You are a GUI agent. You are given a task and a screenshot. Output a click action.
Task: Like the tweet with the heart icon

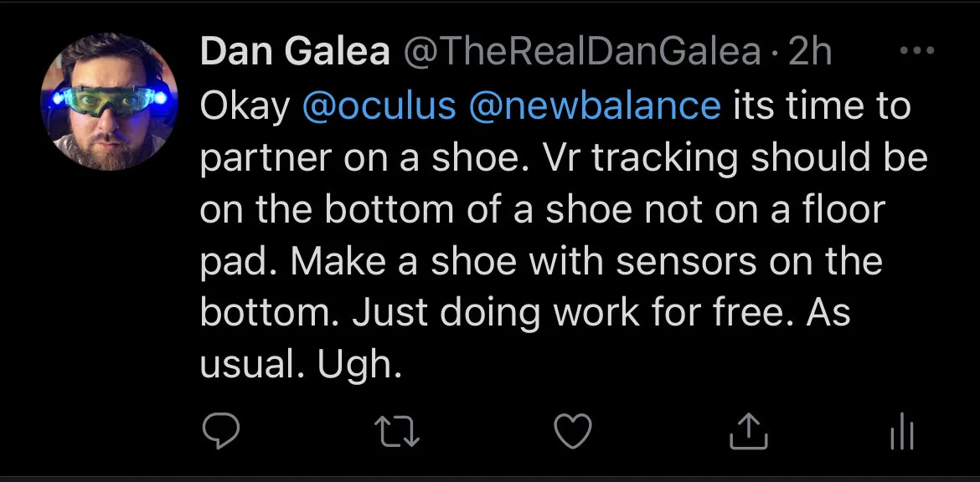click(x=573, y=432)
